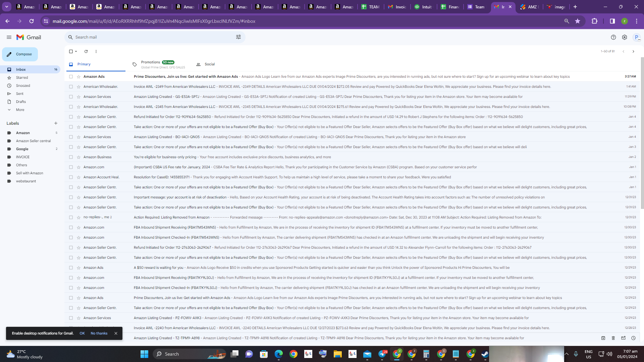Check the risk of deactivation email

point(71,197)
